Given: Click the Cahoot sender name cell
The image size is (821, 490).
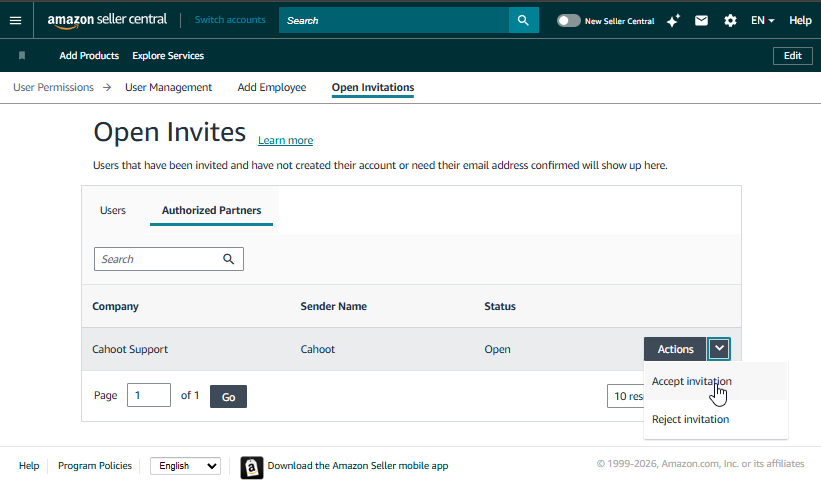Looking at the screenshot, I should pos(318,349).
